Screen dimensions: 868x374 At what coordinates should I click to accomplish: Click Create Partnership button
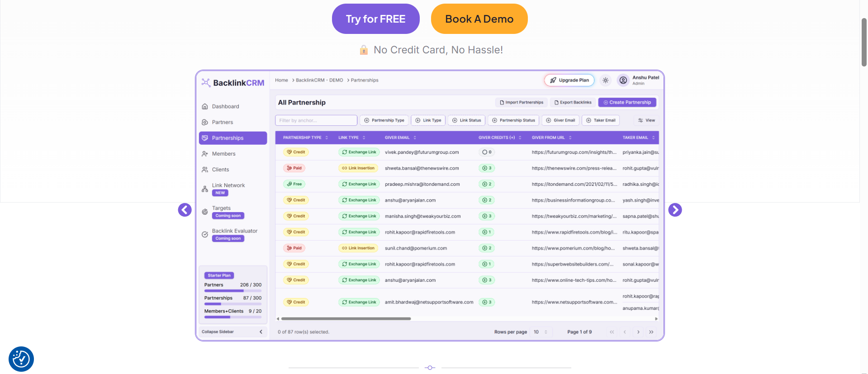627,102
